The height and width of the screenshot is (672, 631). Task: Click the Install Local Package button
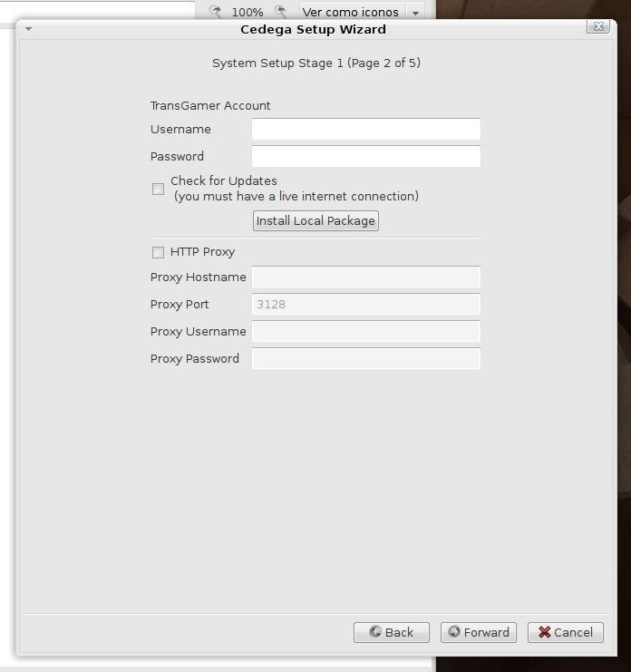point(315,220)
